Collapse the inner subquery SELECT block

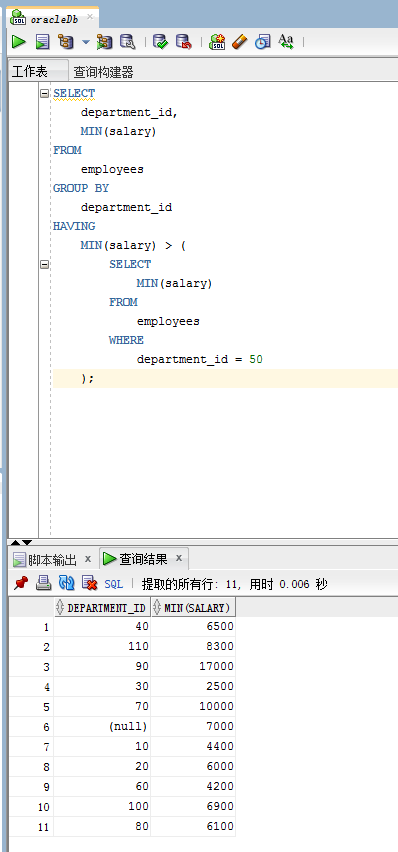[45, 265]
